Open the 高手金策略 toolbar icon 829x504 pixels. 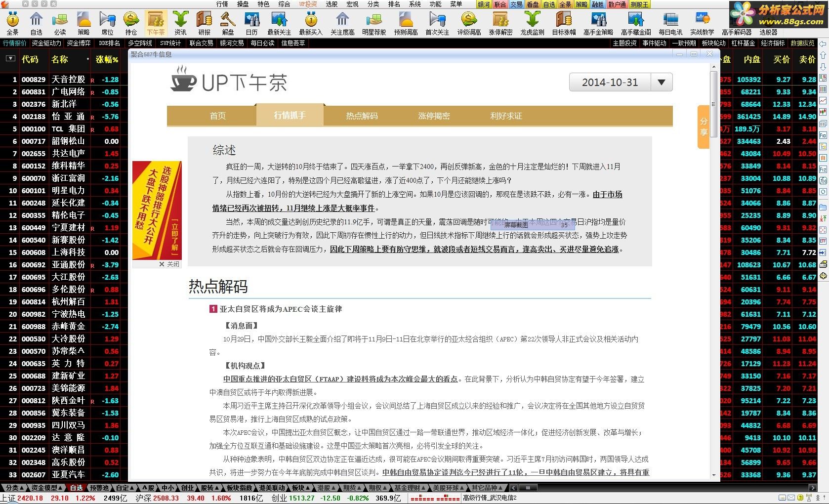(x=598, y=23)
